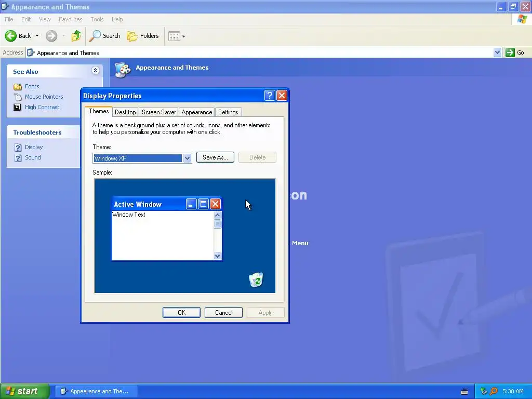This screenshot has height=399, width=532.
Task: Click the Display Properties help question button
Action: point(270,96)
